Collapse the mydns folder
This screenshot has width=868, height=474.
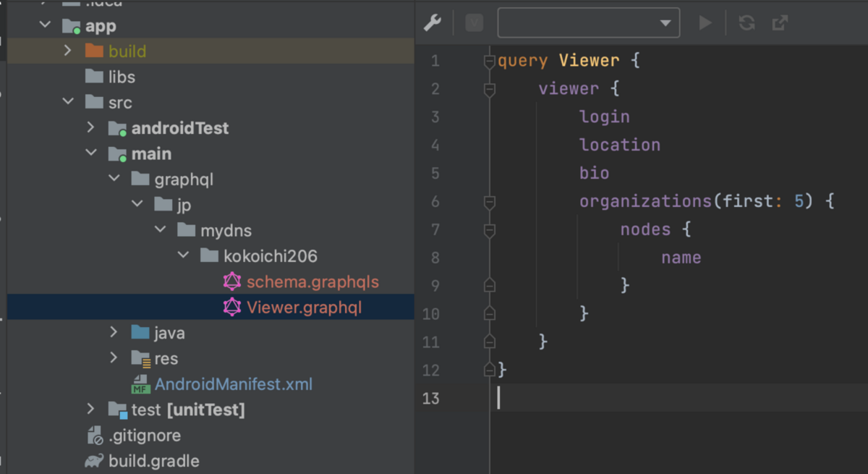tap(160, 229)
